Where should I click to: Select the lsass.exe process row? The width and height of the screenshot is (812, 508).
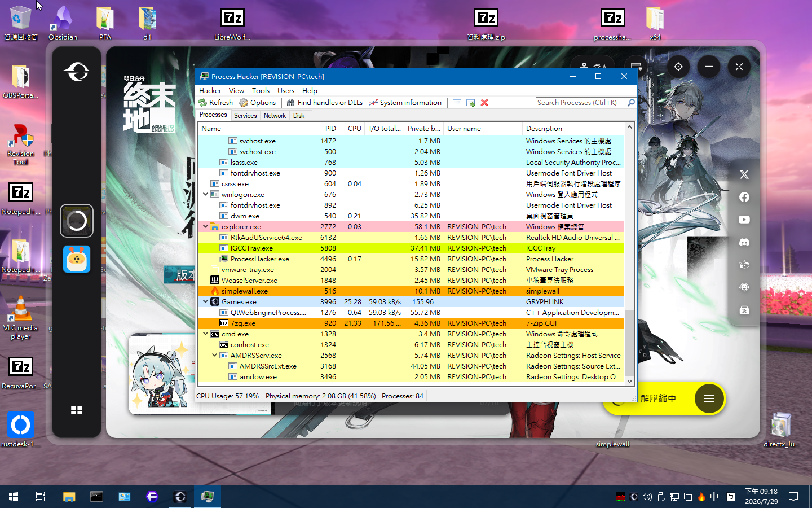click(411, 163)
